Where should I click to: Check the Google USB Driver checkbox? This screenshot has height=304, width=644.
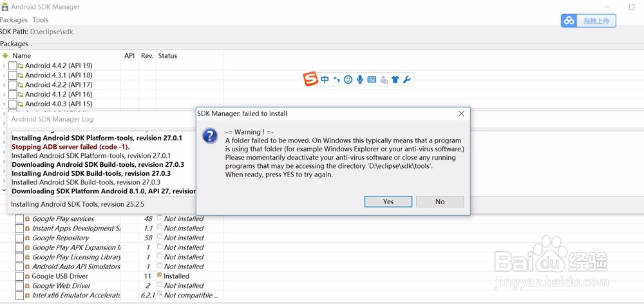click(19, 276)
